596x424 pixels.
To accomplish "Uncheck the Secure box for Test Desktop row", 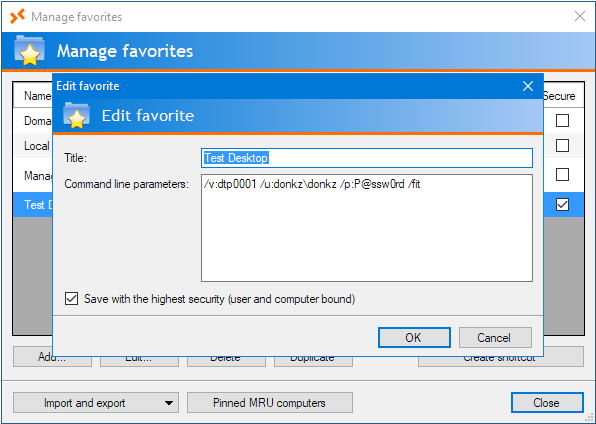I will tap(562, 205).
